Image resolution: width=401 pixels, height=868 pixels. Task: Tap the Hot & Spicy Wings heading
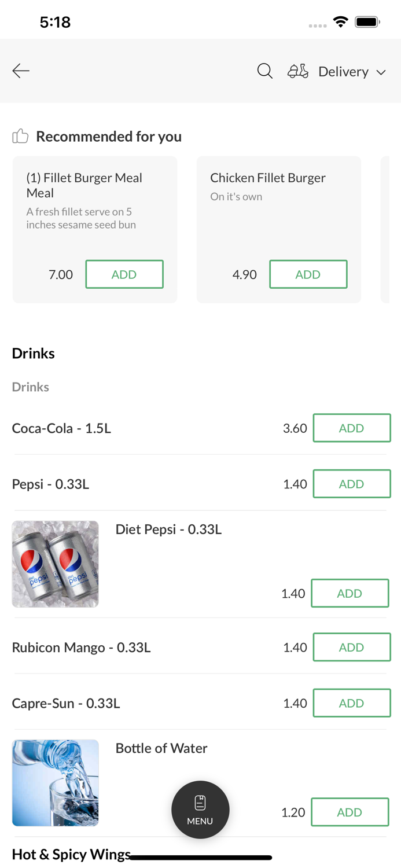coord(71,854)
